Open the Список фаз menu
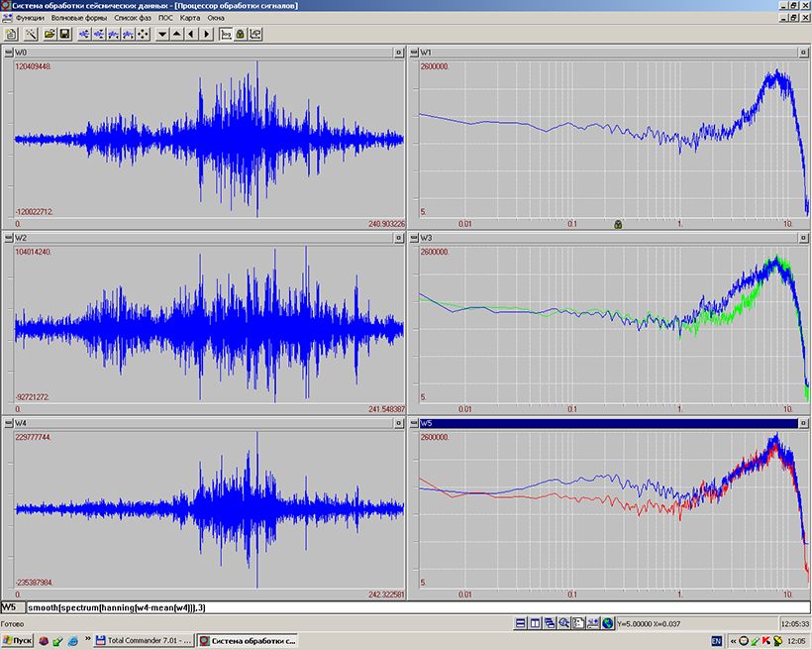This screenshot has width=812, height=650. pos(133,18)
